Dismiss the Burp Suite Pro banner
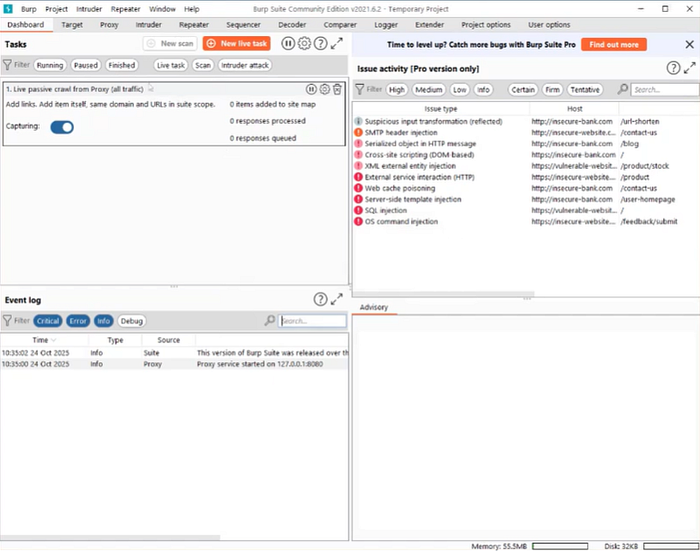Viewport: 700px width, 551px height. point(689,44)
